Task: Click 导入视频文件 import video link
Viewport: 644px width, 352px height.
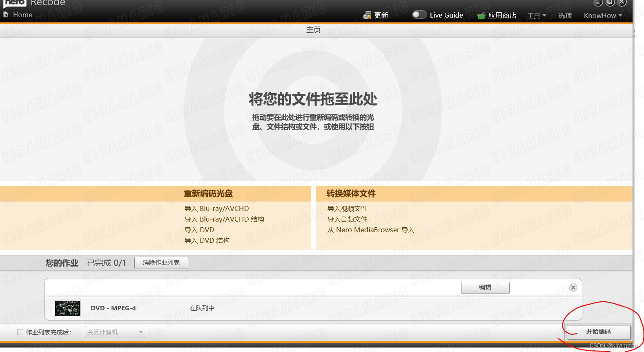Action: tap(347, 209)
